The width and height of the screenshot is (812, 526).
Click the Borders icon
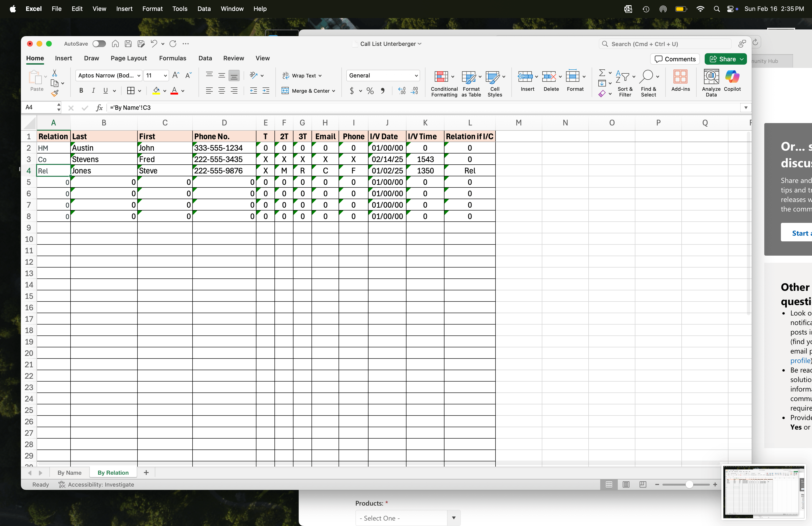(x=130, y=91)
